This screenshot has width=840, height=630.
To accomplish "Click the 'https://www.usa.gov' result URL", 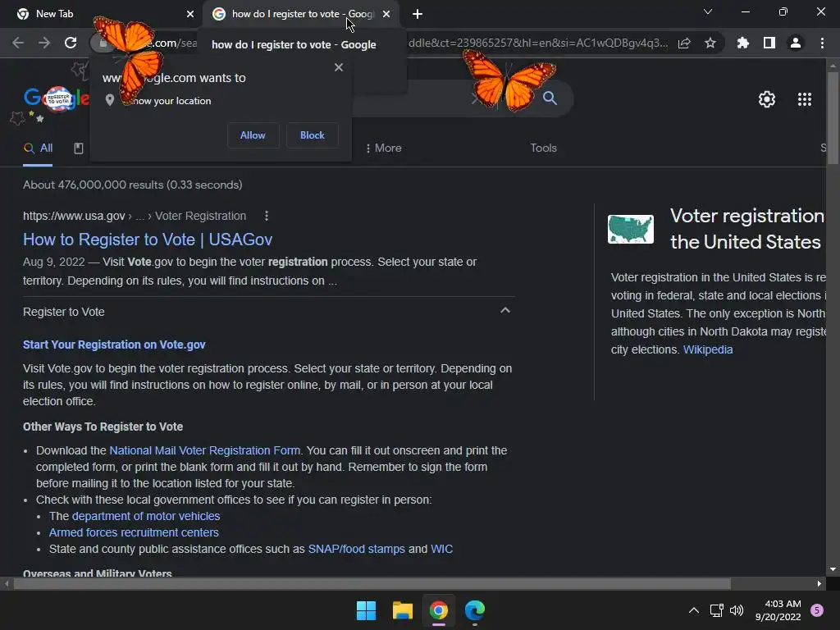I will point(74,216).
